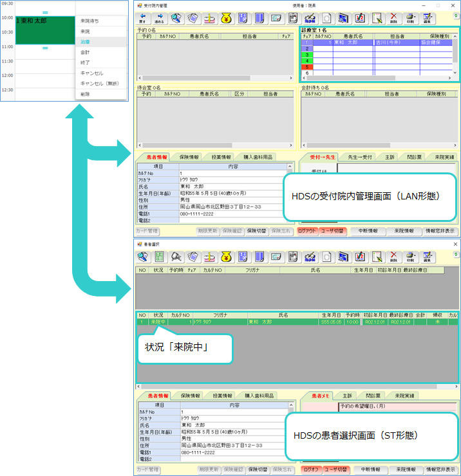
Task: Click the green ledger icon in patient selection toolbar
Action: (x=159, y=257)
